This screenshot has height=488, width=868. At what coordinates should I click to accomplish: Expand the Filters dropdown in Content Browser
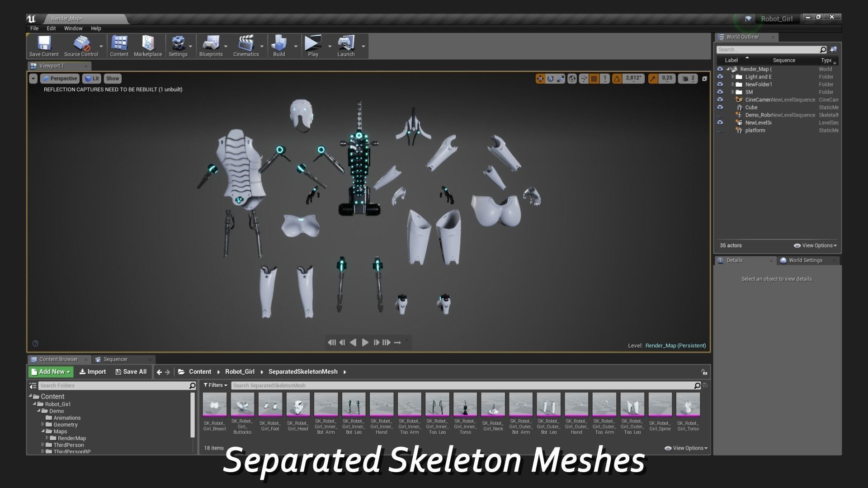coord(215,385)
